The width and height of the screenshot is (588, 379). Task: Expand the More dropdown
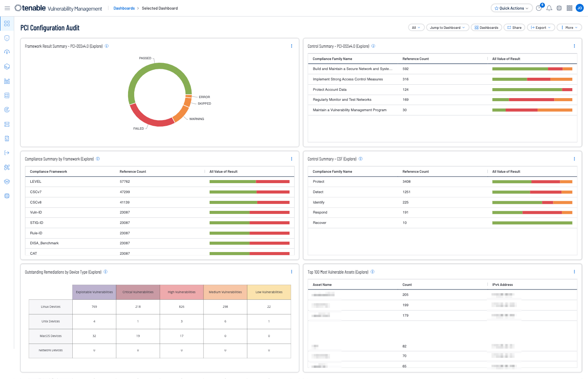[569, 28]
